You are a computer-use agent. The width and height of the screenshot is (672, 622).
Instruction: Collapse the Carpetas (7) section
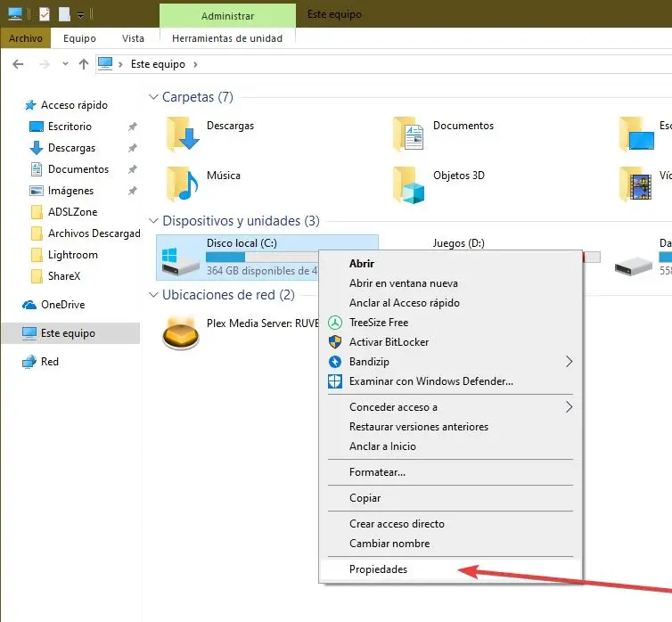(153, 97)
